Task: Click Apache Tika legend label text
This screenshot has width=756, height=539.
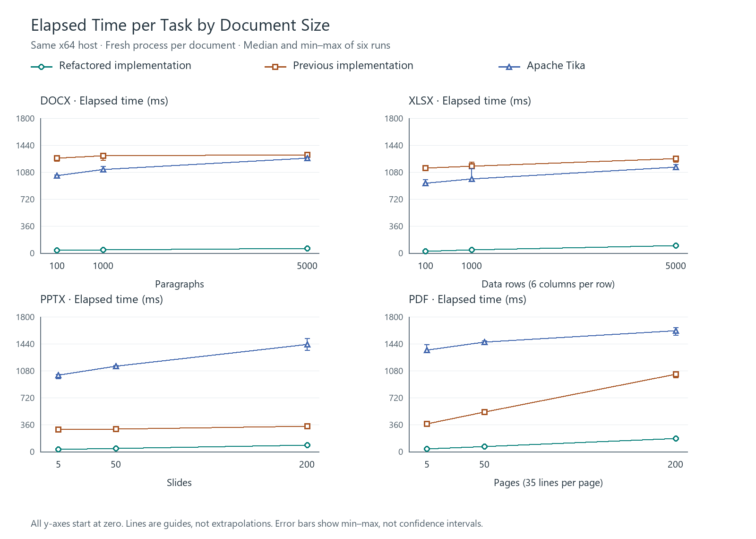Action: (556, 66)
